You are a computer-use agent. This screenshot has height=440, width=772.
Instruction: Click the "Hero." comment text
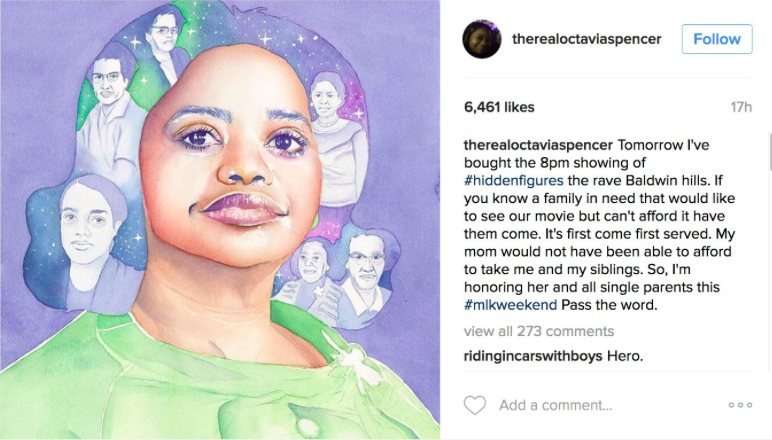coord(625,356)
